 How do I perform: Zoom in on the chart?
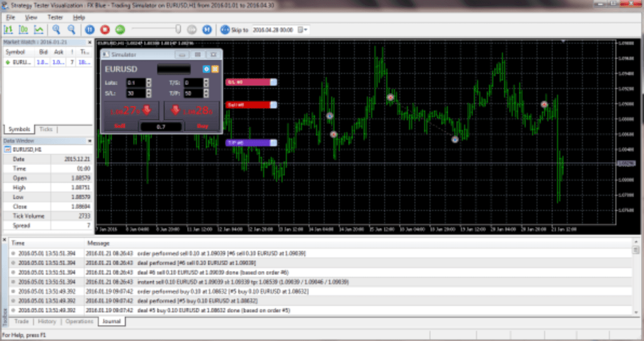(x=56, y=30)
